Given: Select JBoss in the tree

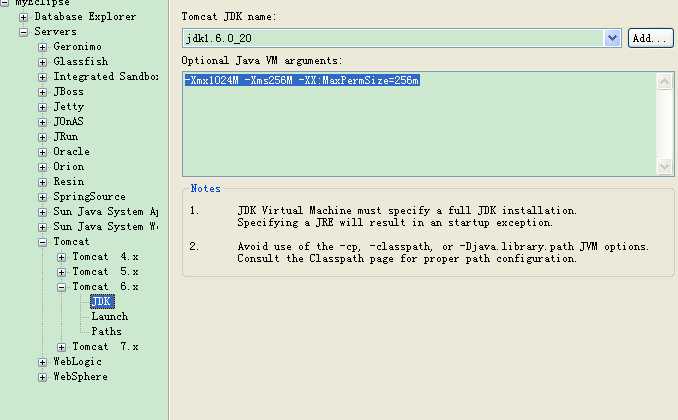Looking at the screenshot, I should pos(68,91).
